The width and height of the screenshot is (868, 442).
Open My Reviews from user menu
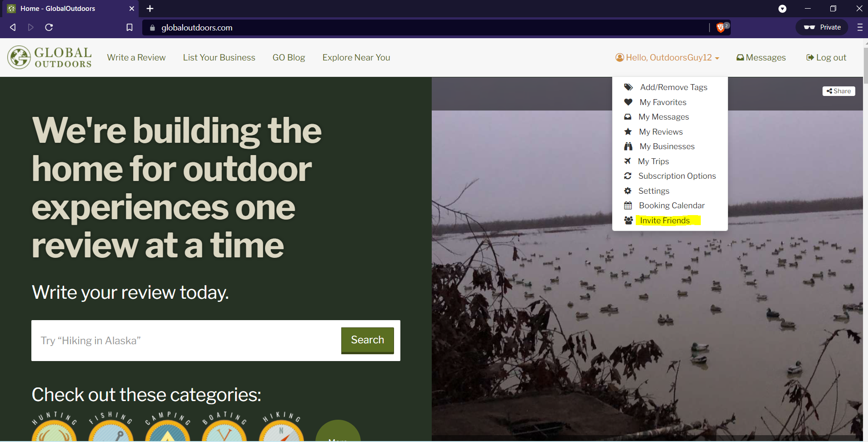661,132
